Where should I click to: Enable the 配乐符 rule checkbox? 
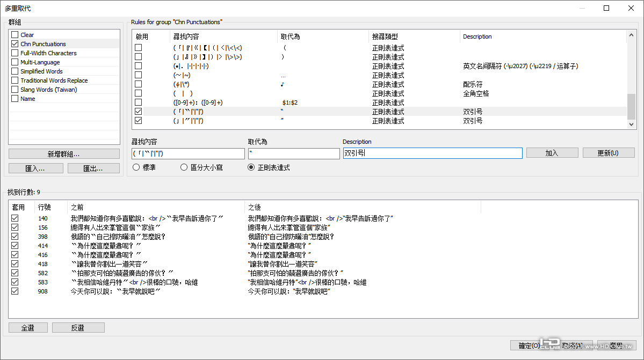(x=139, y=84)
